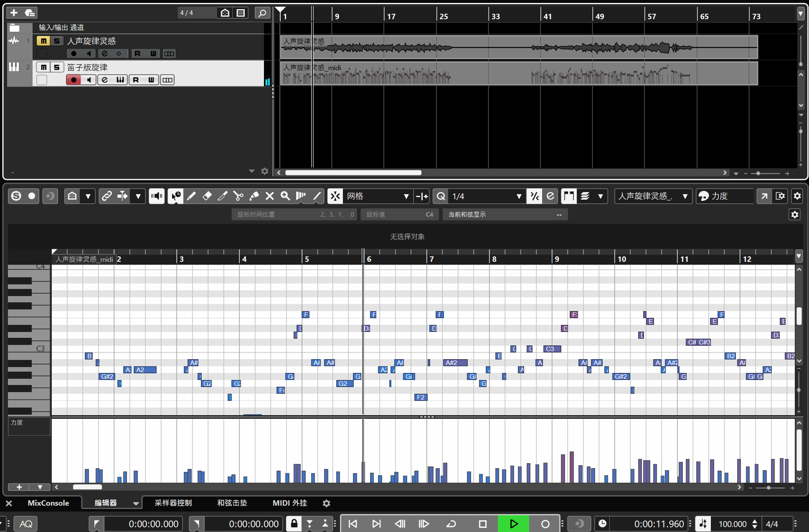Select the Split scissors tool

(238, 196)
